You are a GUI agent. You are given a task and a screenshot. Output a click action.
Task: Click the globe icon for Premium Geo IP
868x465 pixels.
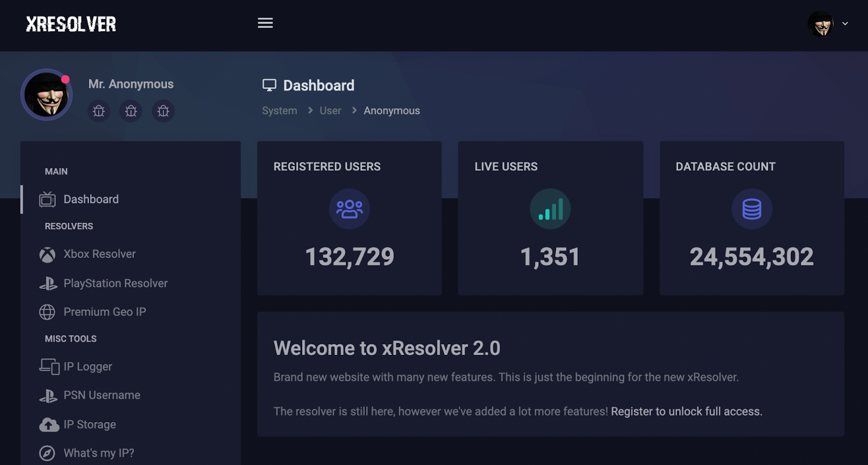coord(47,312)
